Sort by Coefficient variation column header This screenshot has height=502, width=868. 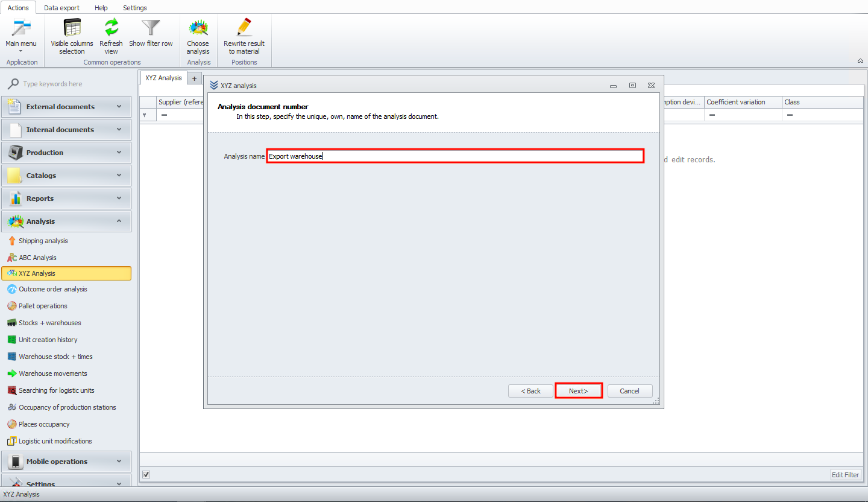[743, 102]
